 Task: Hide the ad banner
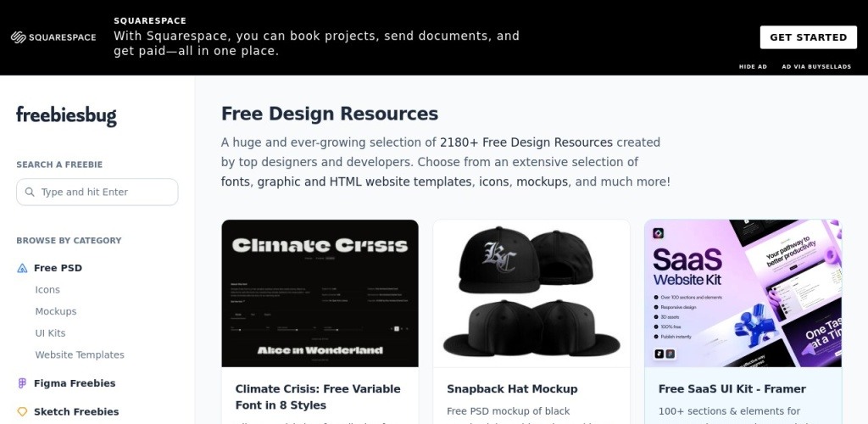tap(753, 66)
